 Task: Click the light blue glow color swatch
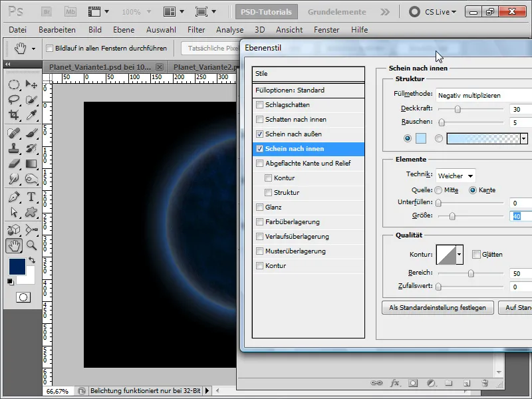421,138
